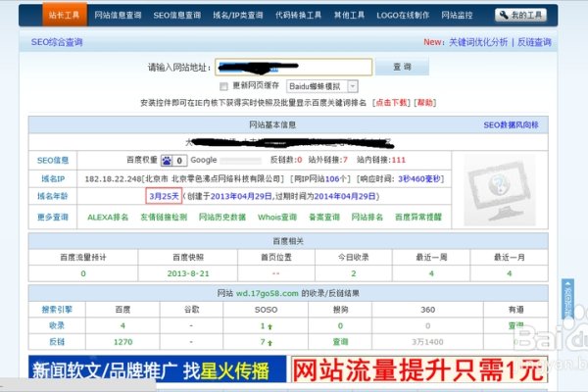Click the 网站流量提升只需1元 banner ad
Viewport: 588px width, 392px height.
(419, 369)
